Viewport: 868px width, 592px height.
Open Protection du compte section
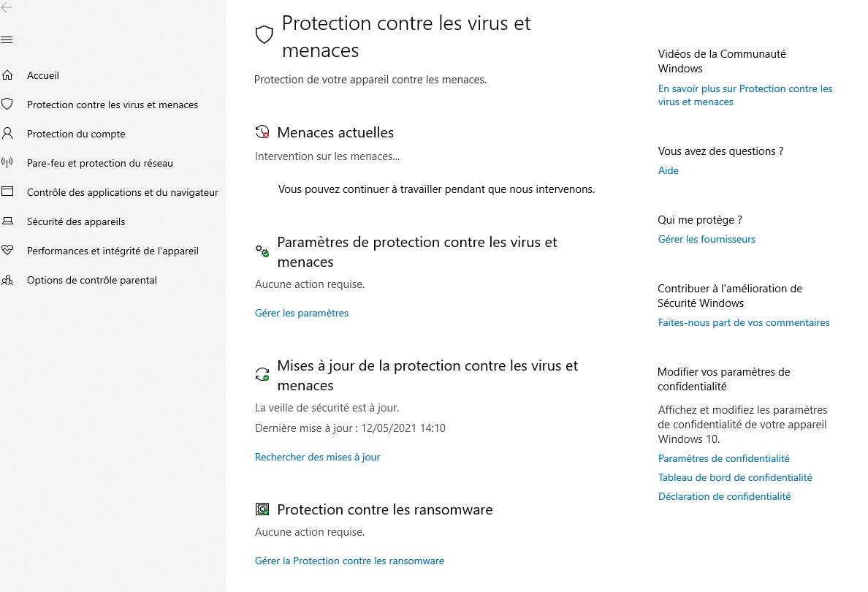click(x=76, y=134)
